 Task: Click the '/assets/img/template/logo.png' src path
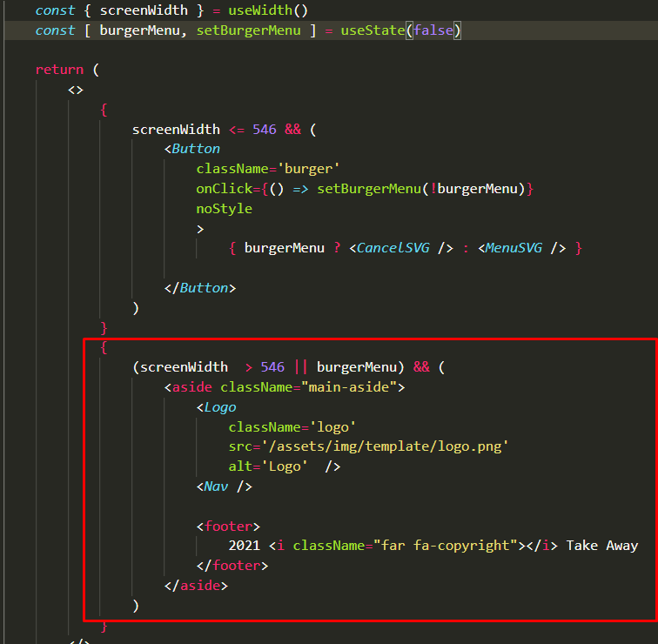click(x=386, y=446)
